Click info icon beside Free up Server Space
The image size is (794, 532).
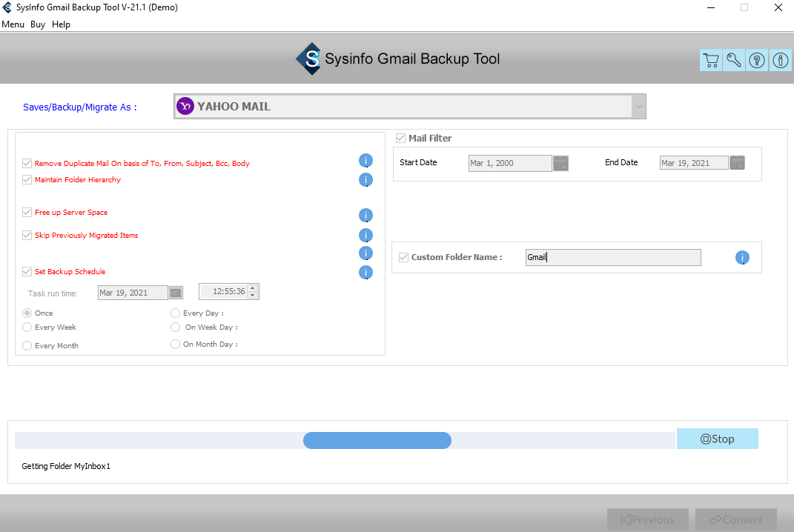[x=365, y=216]
